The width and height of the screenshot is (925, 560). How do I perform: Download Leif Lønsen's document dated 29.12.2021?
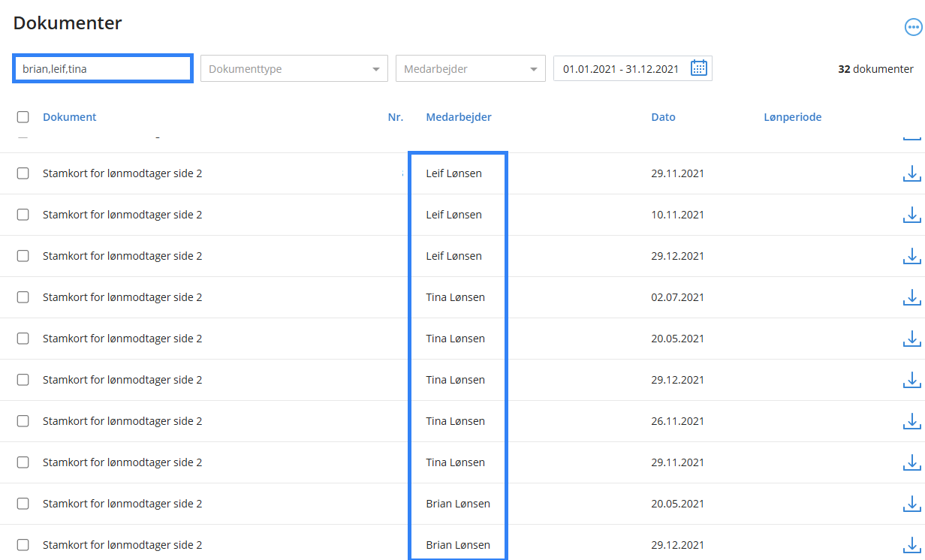point(911,256)
